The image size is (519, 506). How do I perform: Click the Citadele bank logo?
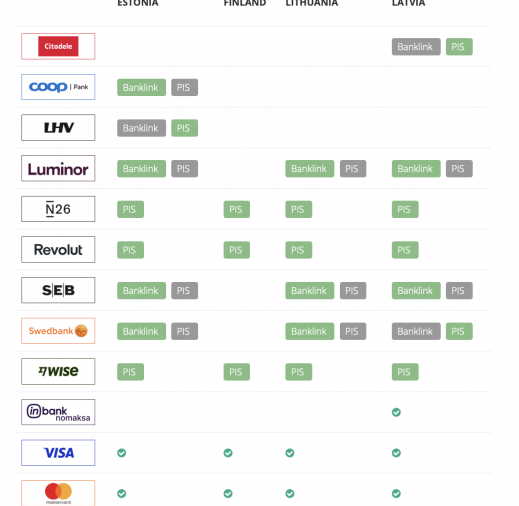pyautogui.click(x=58, y=46)
